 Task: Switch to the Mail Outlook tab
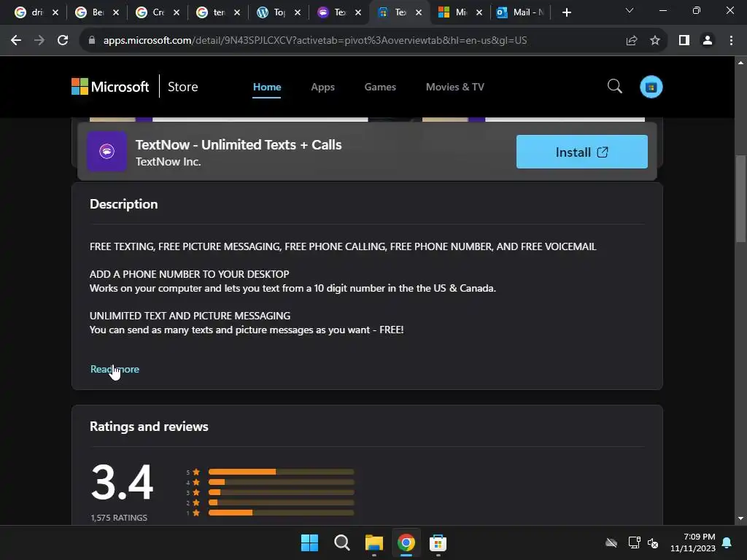(521, 12)
